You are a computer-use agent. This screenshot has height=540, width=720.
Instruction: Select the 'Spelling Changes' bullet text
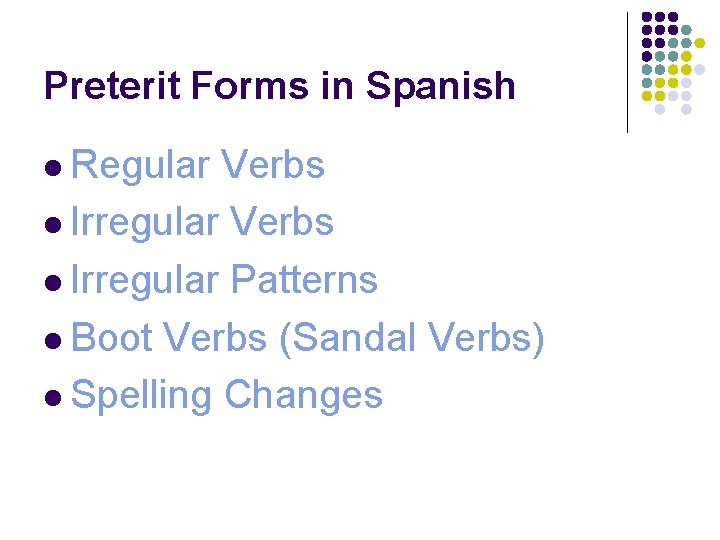click(227, 395)
